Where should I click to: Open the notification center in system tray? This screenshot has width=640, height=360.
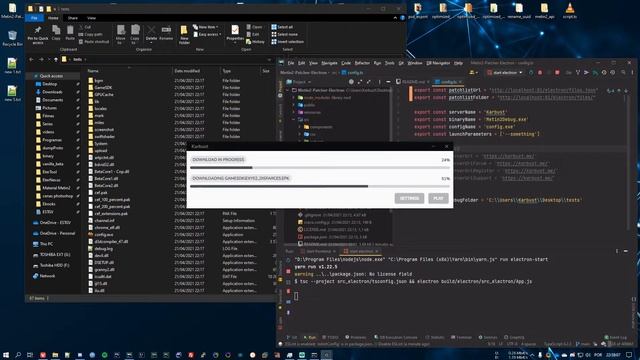tap(630, 355)
